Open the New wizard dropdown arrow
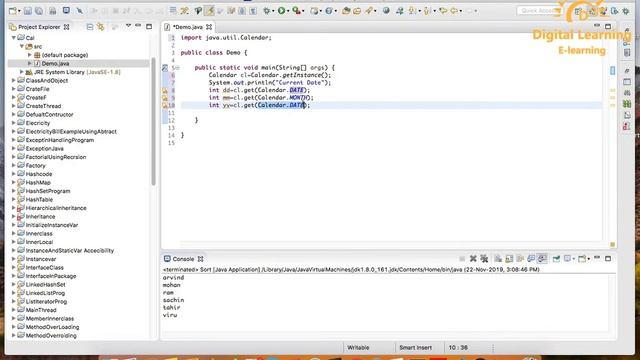This screenshot has width=640, height=360. [19, 11]
